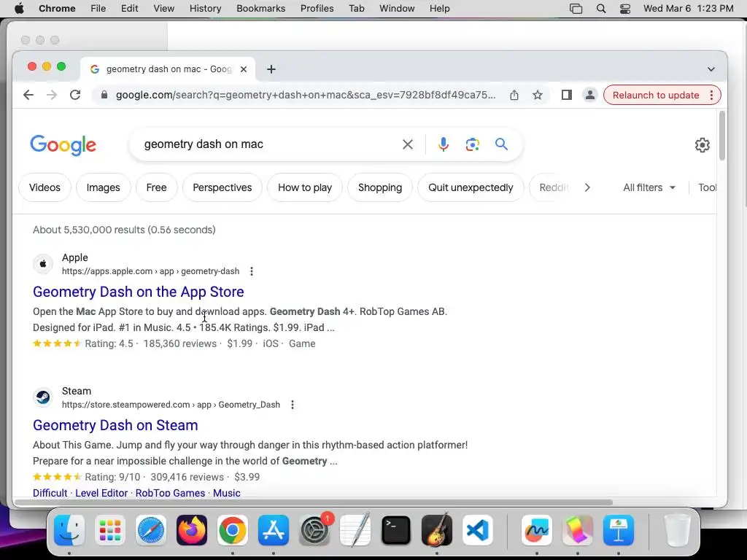Image resolution: width=747 pixels, height=560 pixels.
Task: Open the Edit menu
Action: point(130,9)
